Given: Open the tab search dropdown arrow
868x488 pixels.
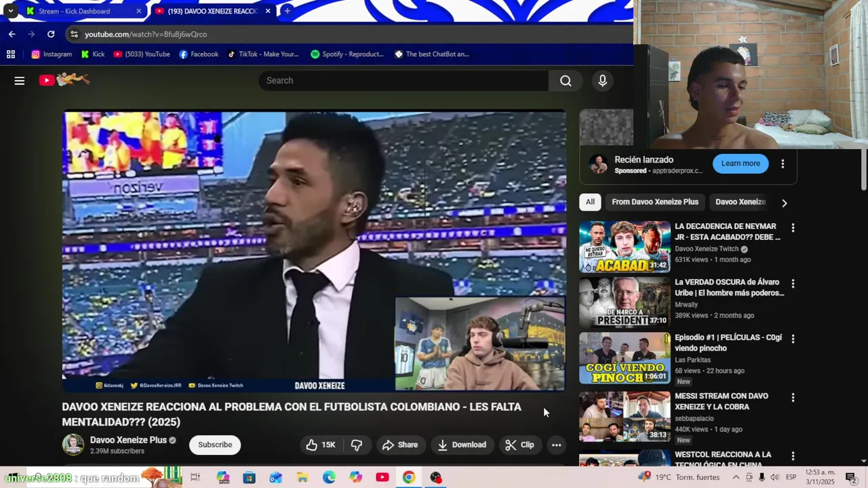Looking at the screenshot, I should point(11,11).
